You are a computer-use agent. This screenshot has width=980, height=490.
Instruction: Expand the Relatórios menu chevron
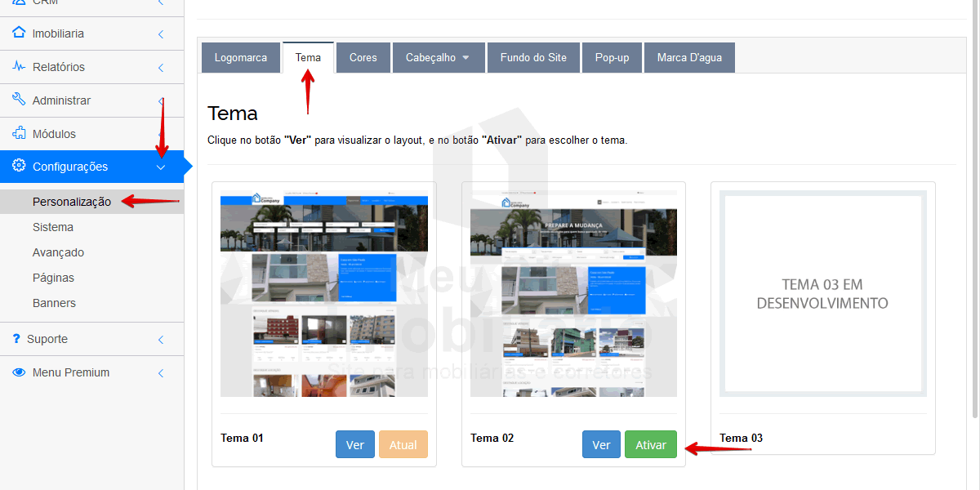161,68
